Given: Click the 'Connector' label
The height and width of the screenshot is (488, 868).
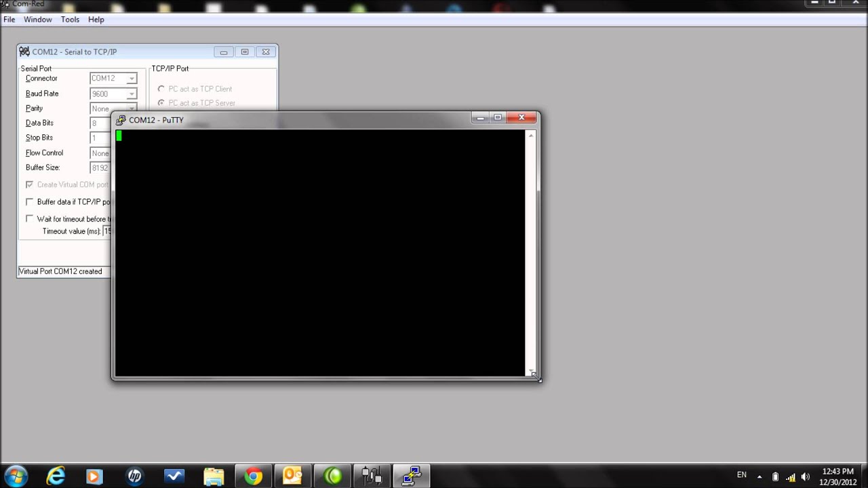Looking at the screenshot, I should point(41,79).
